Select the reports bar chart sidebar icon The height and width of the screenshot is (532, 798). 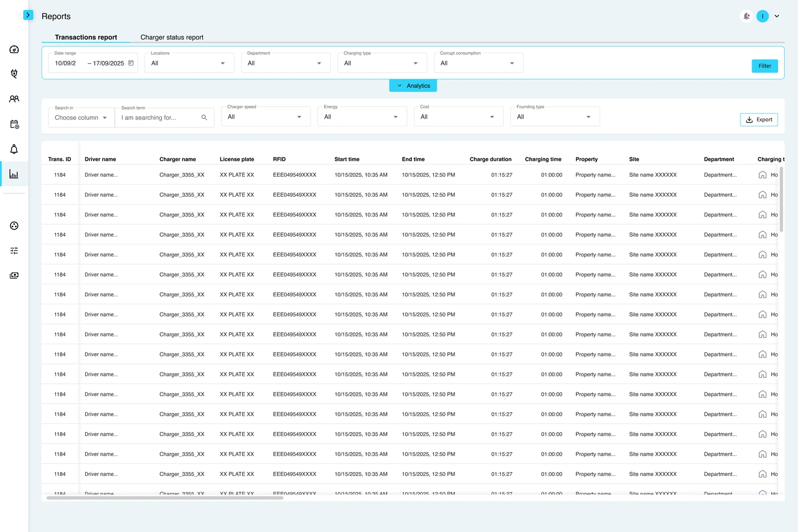[x=14, y=174]
